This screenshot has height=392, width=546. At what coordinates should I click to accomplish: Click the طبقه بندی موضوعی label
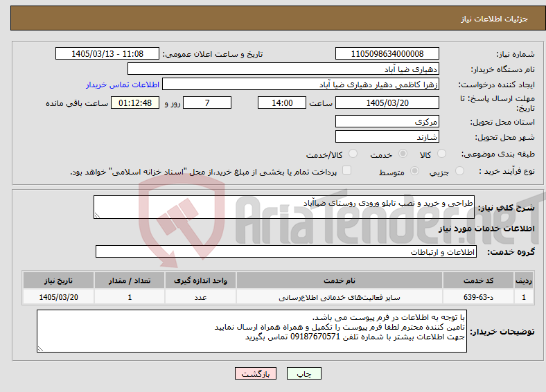(498, 154)
